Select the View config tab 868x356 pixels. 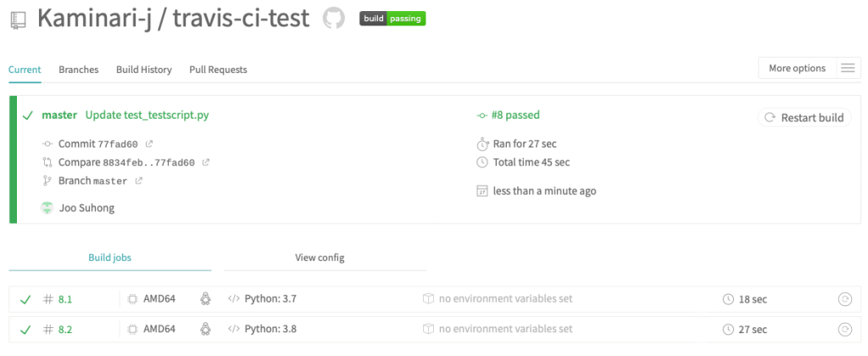tap(320, 258)
